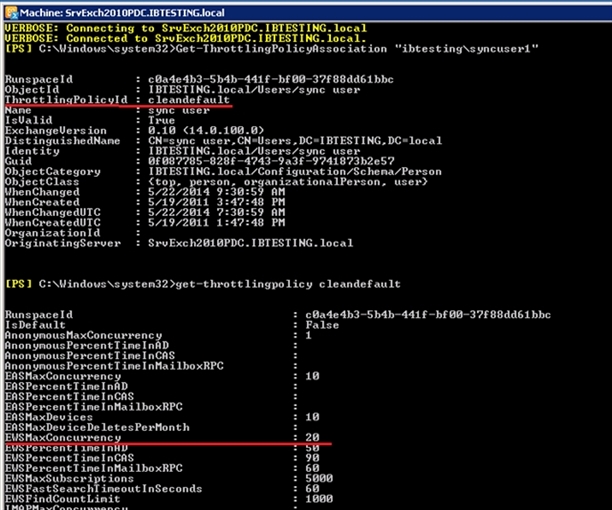Click the ObjectId value 'IBTESTING.local/Users/sync user'

click(x=254, y=90)
